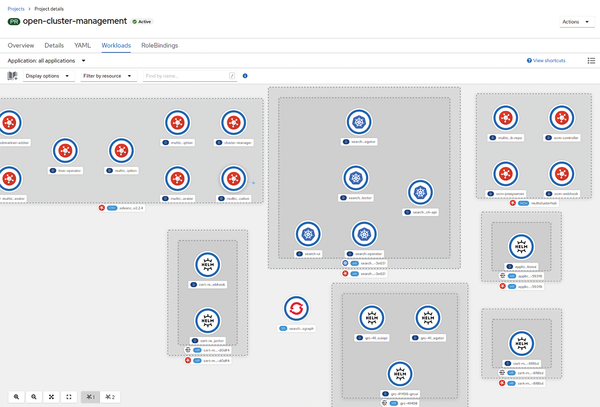The height and width of the screenshot is (407, 600).
Task: Switch to list view icon
Action: (x=591, y=60)
